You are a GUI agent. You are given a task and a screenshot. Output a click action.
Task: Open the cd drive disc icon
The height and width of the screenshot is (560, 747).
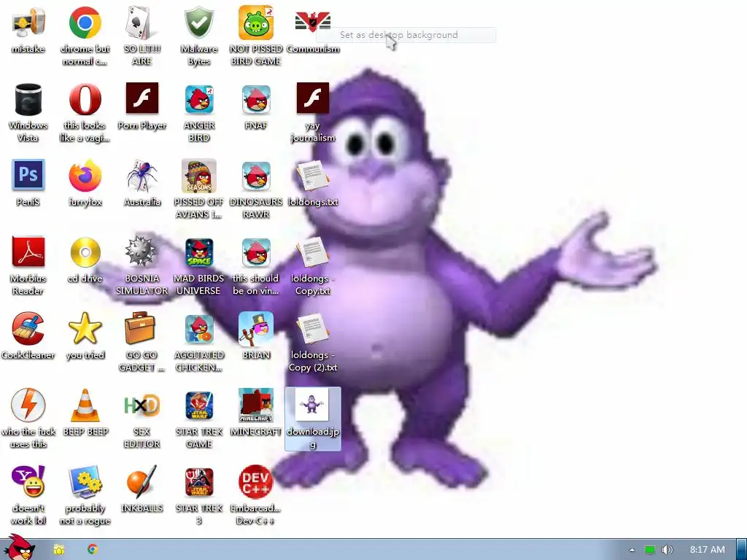click(x=85, y=252)
